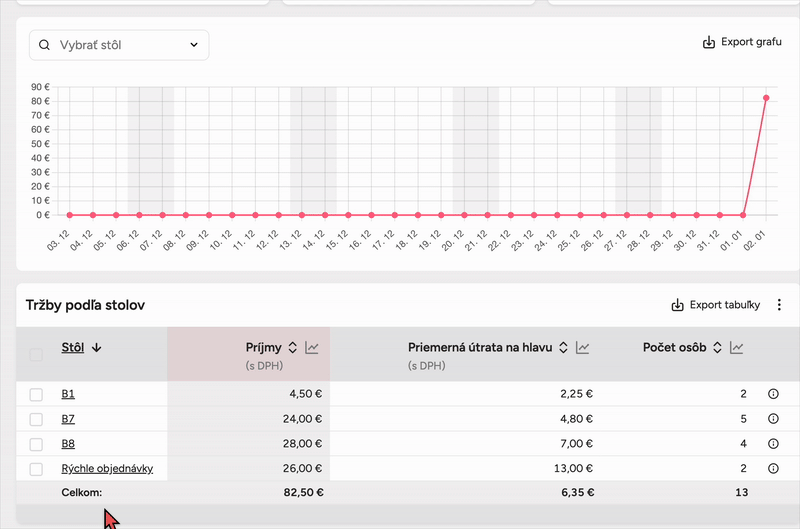800x529 pixels.
Task: Open the Rýchle objednávky link
Action: point(107,468)
